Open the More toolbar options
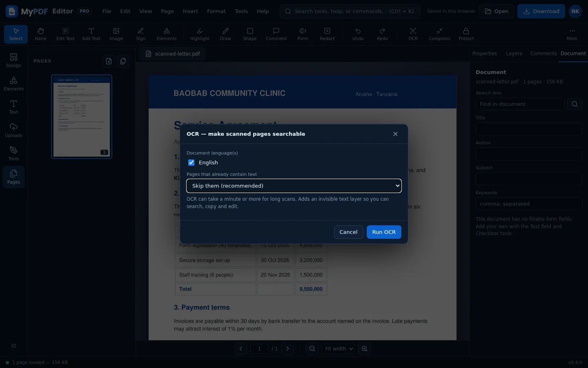This screenshot has height=368, width=588. coord(572,34)
